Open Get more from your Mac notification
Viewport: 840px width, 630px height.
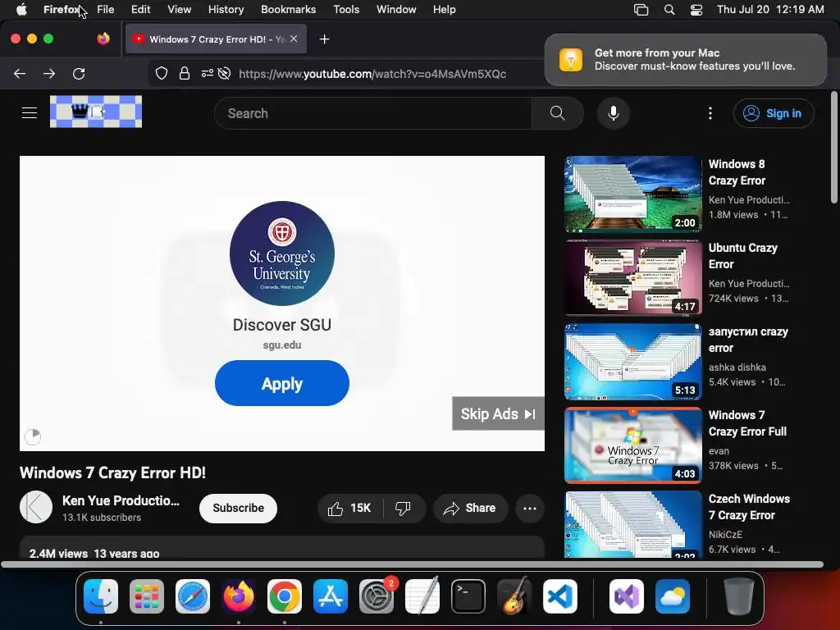[x=685, y=59]
